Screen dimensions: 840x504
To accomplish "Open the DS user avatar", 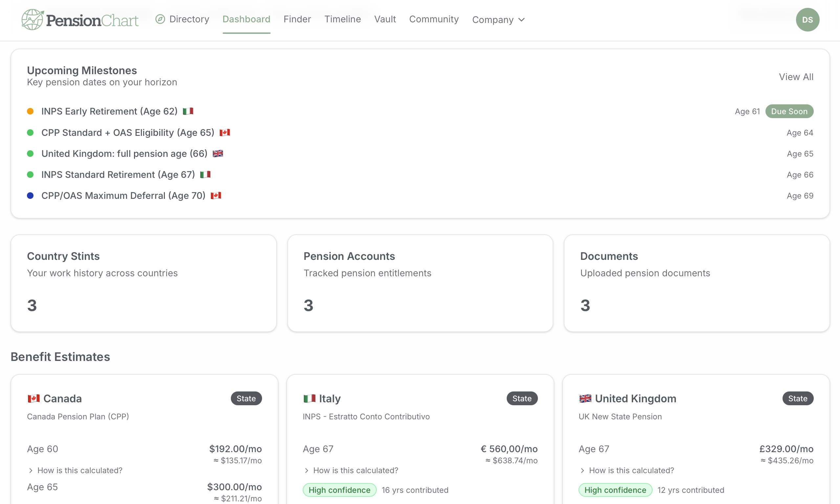I will tap(807, 20).
